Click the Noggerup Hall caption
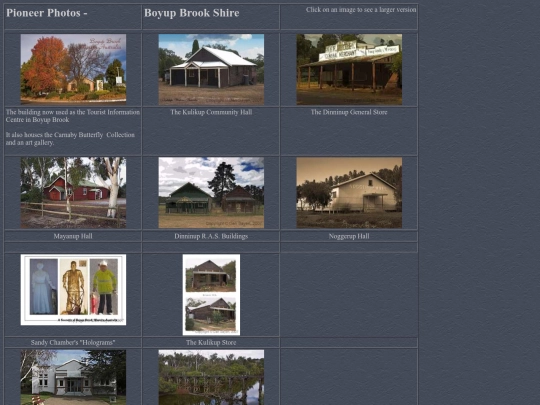 [x=349, y=236]
